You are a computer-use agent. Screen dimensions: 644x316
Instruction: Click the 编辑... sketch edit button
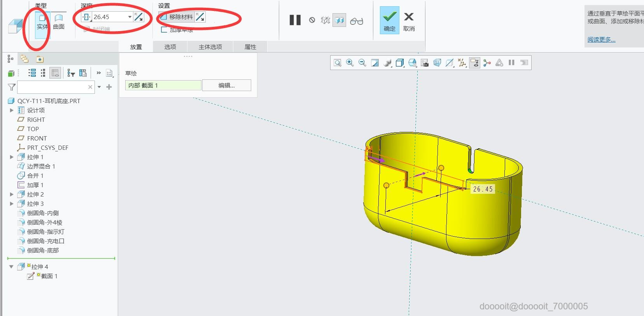pyautogui.click(x=227, y=85)
